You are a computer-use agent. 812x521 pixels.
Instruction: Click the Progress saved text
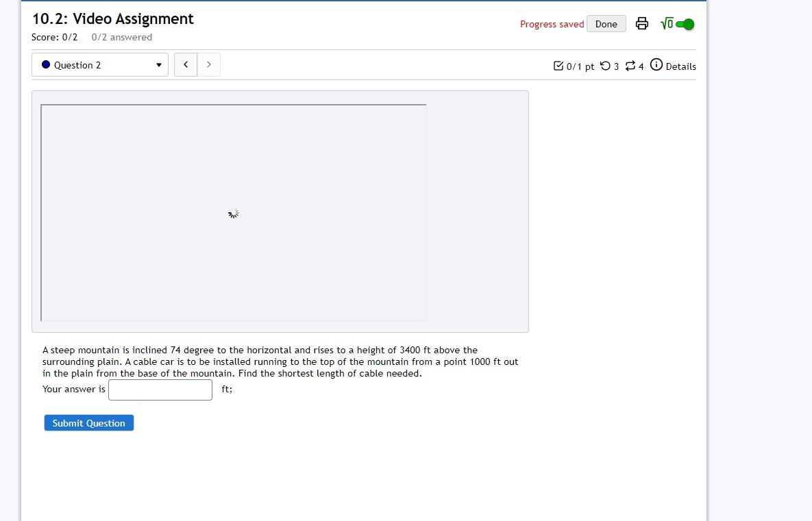point(552,25)
